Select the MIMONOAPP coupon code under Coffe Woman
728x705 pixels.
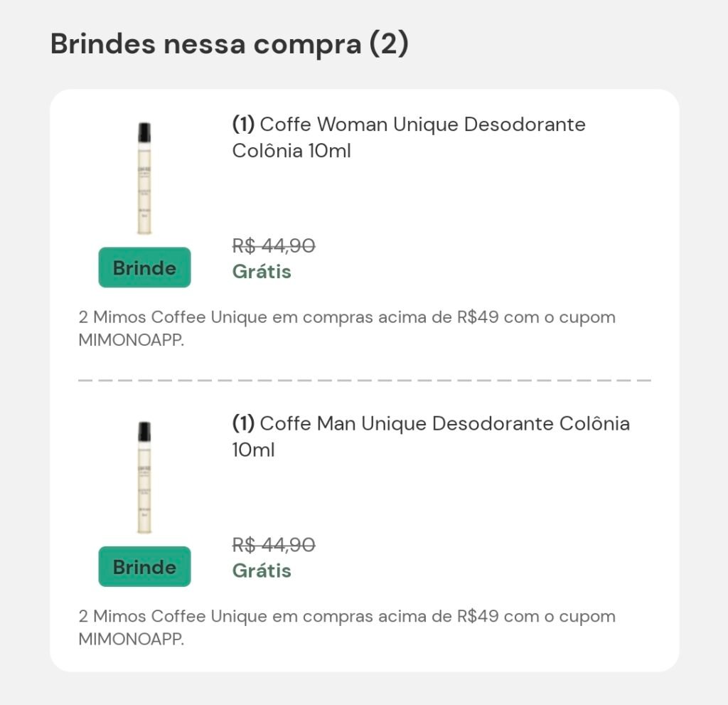click(131, 341)
